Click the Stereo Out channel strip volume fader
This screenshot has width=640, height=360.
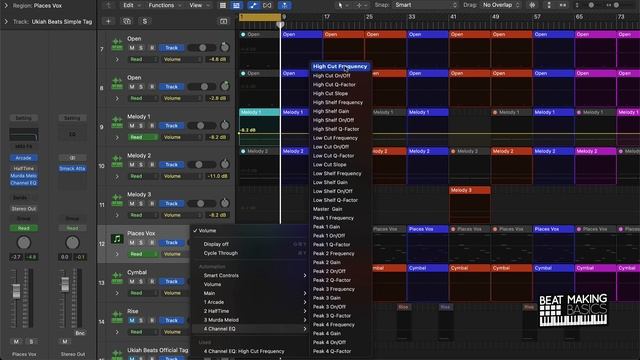click(x=65, y=284)
